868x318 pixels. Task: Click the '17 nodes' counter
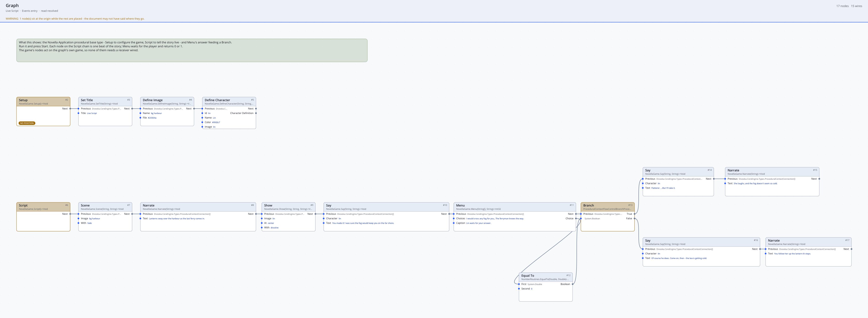tap(842, 6)
